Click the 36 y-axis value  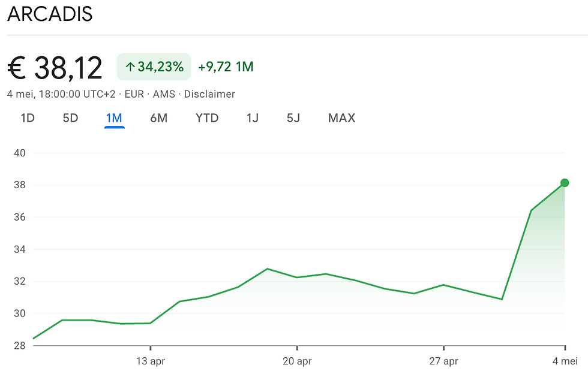pyautogui.click(x=19, y=217)
